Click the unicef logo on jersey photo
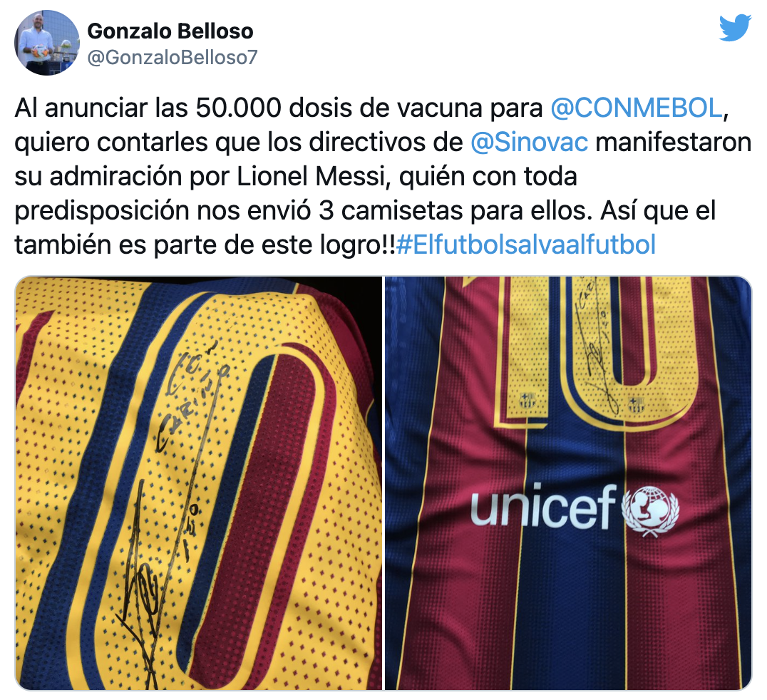Screen dimensions: 767x700 (x=575, y=509)
